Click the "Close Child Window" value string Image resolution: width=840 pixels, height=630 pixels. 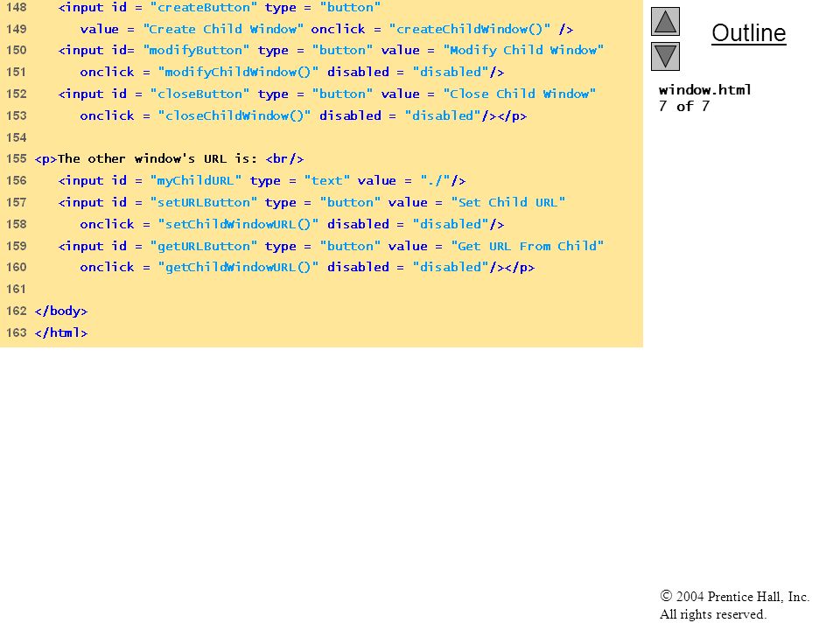coord(520,94)
